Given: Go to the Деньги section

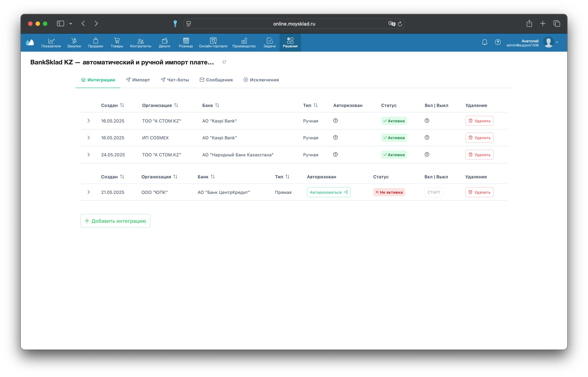Looking at the screenshot, I should coord(164,43).
